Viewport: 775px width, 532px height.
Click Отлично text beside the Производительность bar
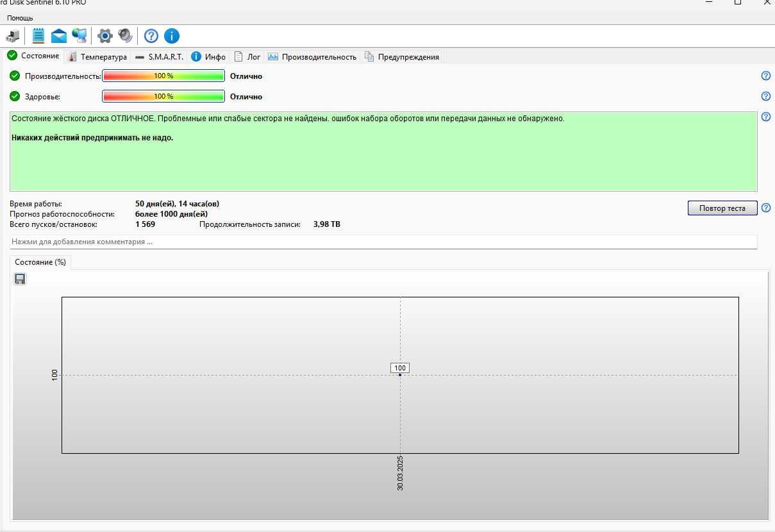point(246,76)
